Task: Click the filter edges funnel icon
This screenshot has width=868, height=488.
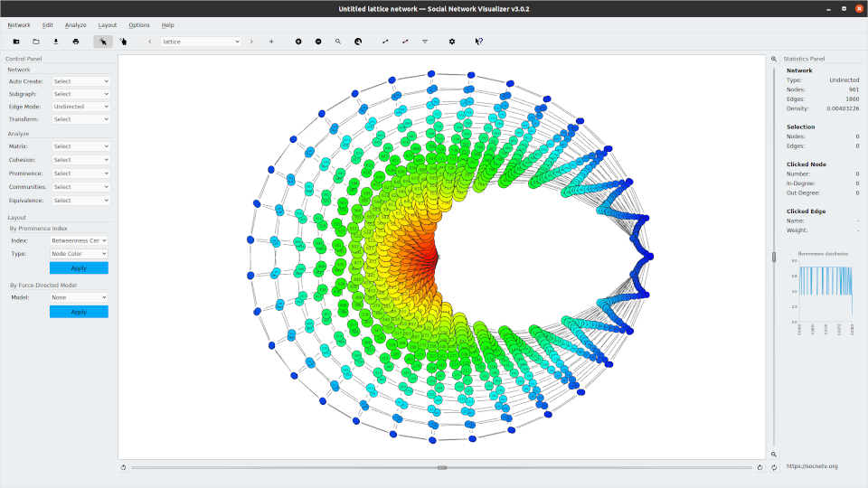Action: (425, 42)
